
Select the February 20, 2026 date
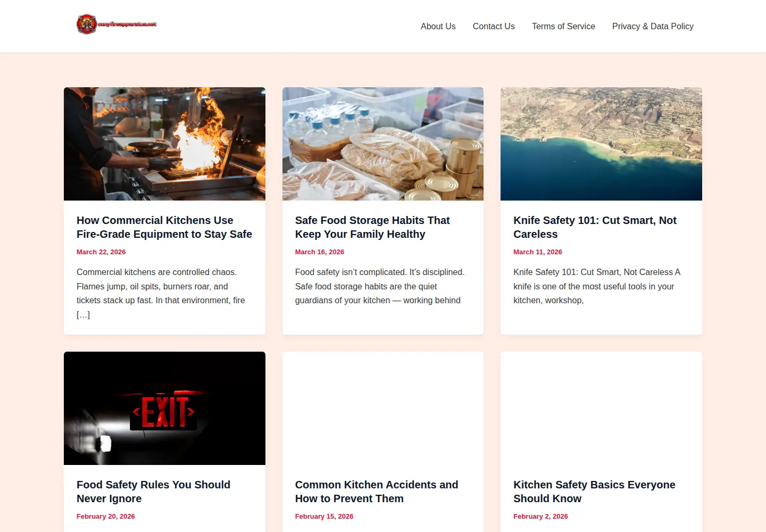[106, 517]
